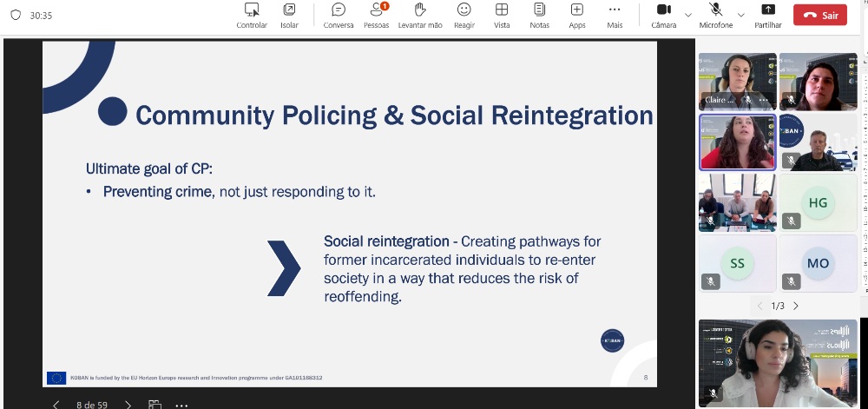Click your own self-view video tile

778,363
